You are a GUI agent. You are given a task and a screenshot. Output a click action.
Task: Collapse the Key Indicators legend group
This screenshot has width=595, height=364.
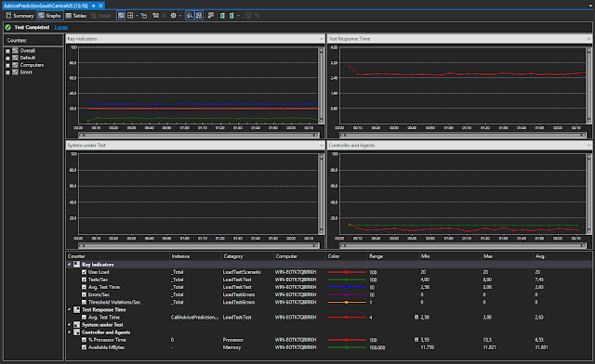point(70,265)
